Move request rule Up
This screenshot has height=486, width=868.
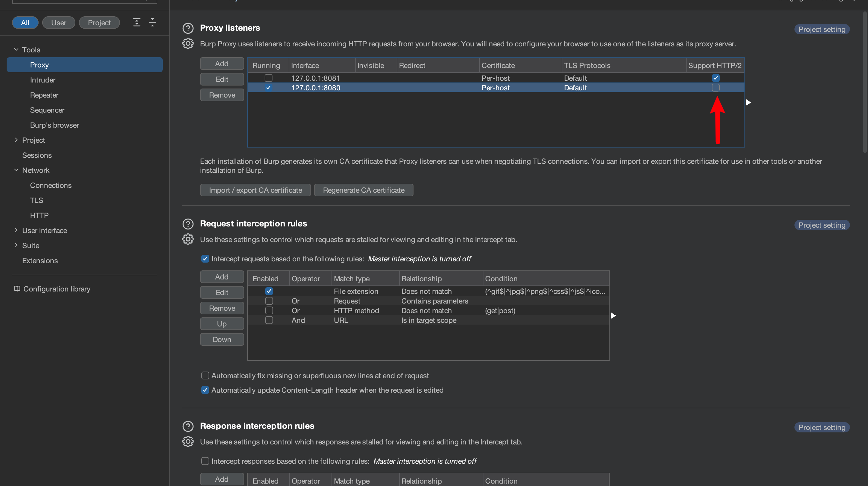pos(222,324)
